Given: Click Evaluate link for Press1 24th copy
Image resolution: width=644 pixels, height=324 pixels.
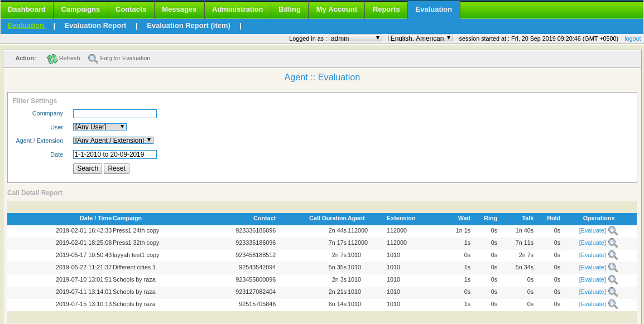Looking at the screenshot, I should point(592,231).
